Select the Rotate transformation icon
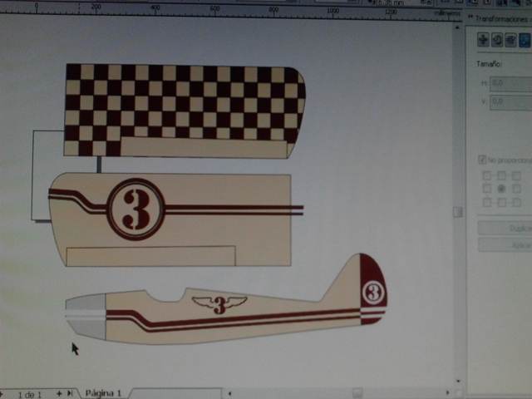Screen dimensions: 532x399 tap(497, 39)
